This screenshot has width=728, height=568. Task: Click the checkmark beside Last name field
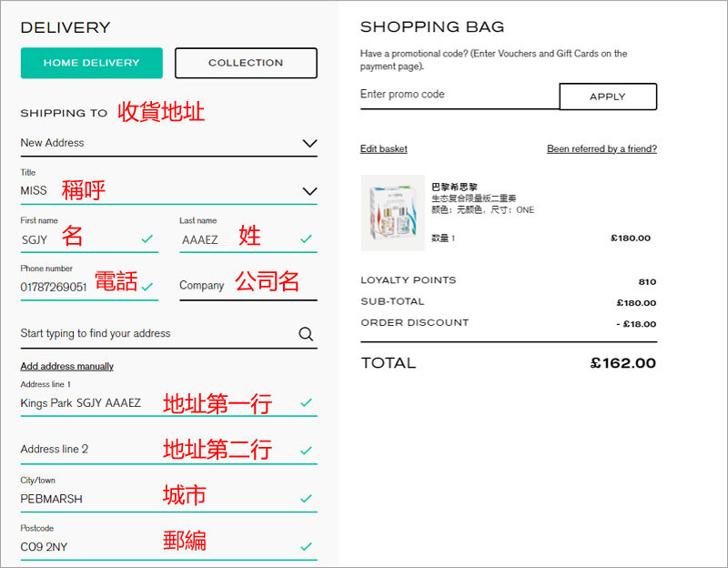[306, 239]
